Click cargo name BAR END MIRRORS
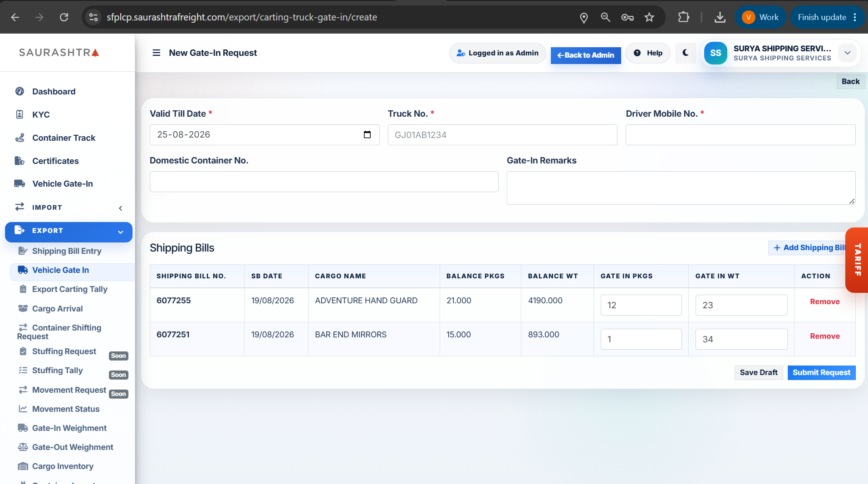Image resolution: width=868 pixels, height=484 pixels. coord(350,335)
